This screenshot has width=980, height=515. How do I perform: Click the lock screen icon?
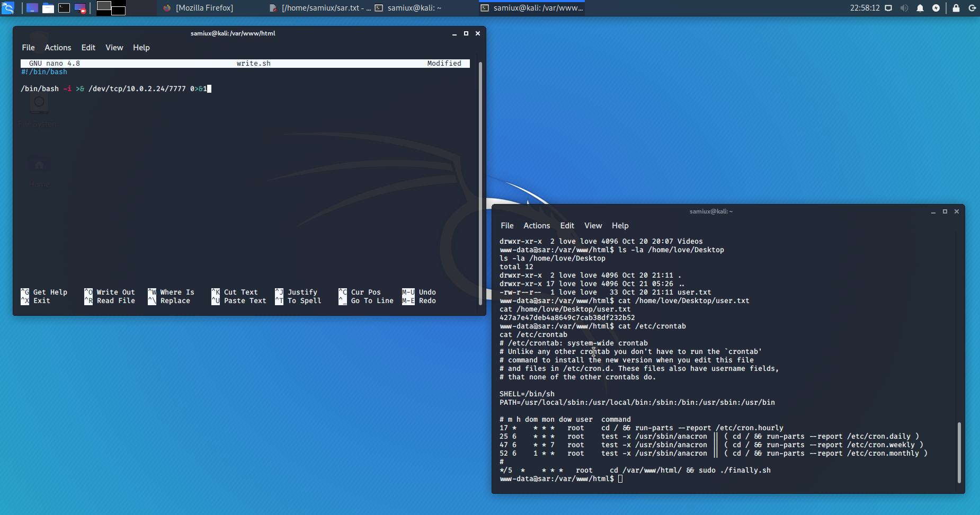click(956, 8)
